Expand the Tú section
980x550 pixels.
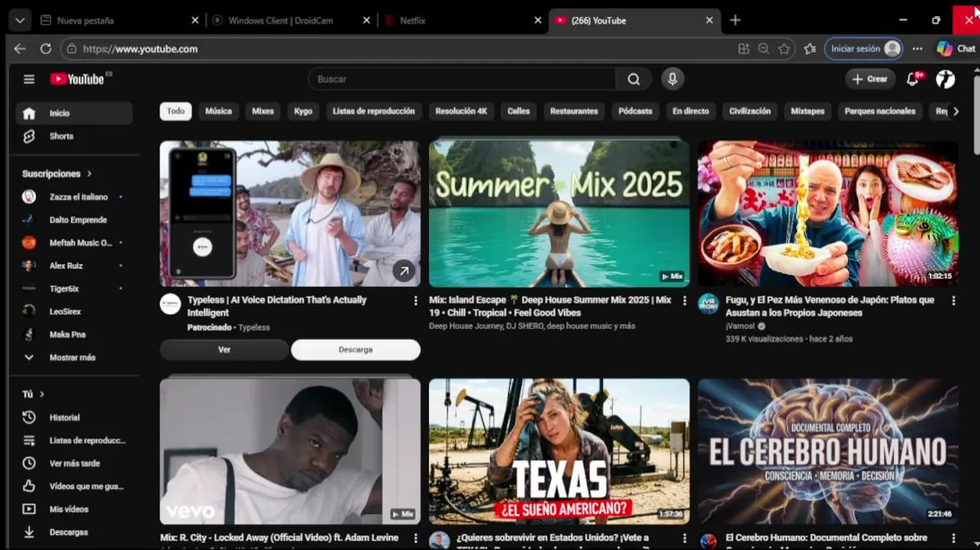tap(34, 394)
